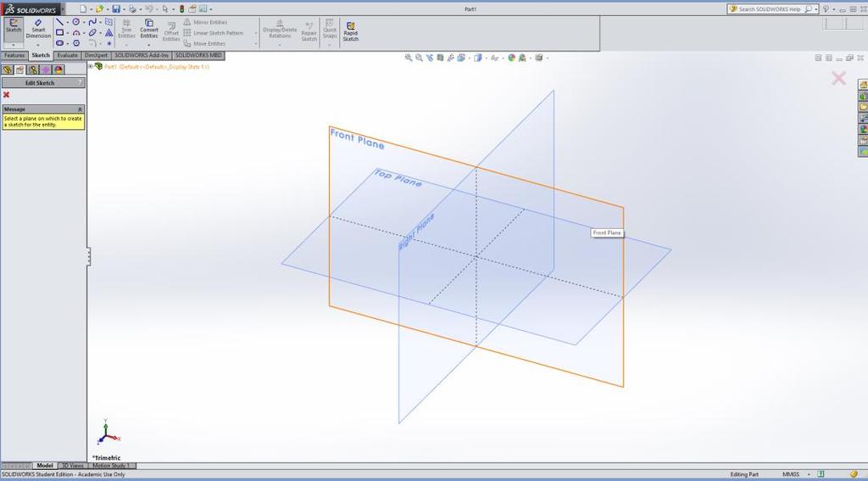
Task: Select the Top Plane label
Action: pyautogui.click(x=398, y=178)
